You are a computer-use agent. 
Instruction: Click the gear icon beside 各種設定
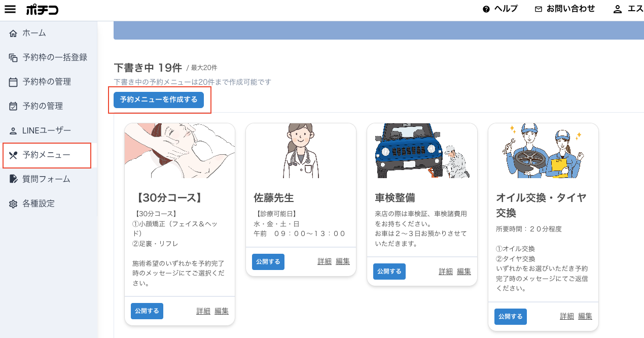point(13,204)
